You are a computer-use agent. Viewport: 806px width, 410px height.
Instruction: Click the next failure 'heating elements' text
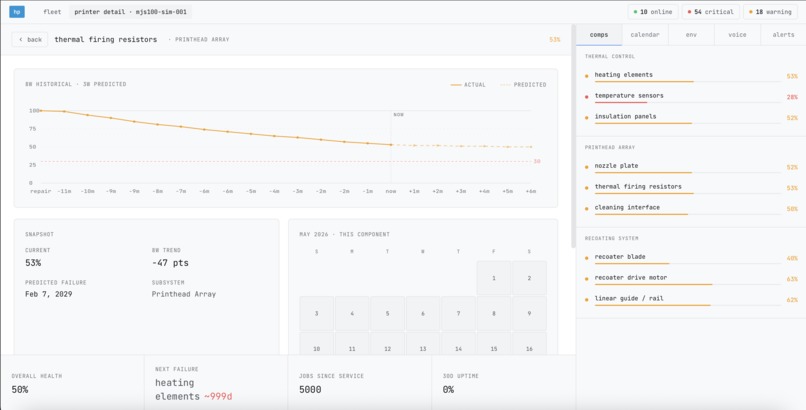(x=177, y=389)
